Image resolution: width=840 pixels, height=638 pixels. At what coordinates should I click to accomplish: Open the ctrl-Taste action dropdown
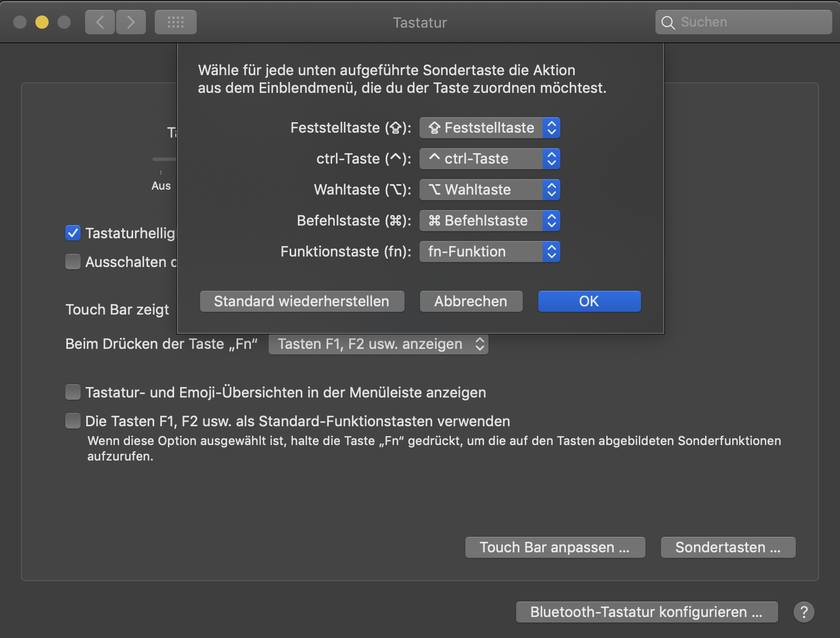(490, 159)
